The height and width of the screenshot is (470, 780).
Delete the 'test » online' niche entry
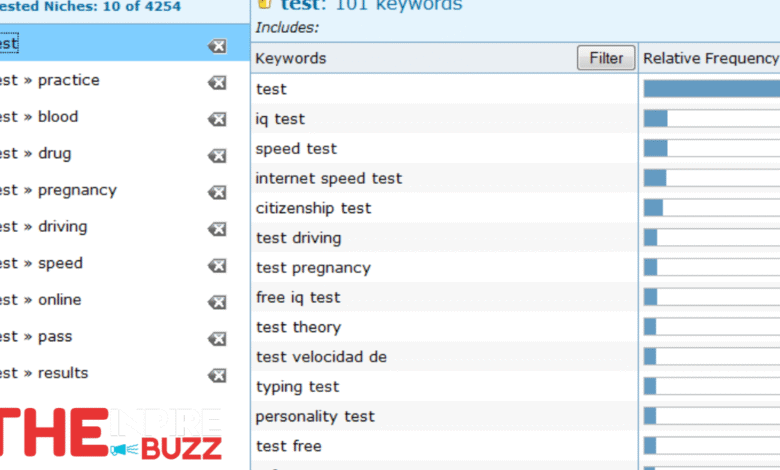[x=217, y=303]
